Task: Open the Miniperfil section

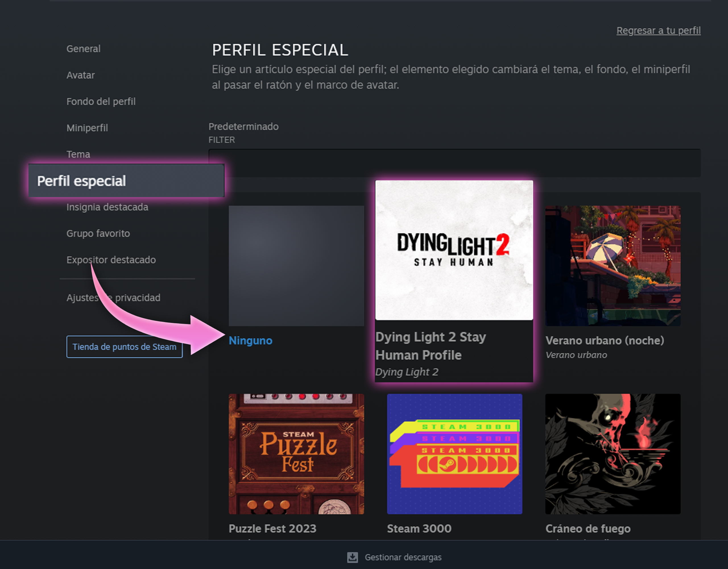Action: tap(87, 128)
